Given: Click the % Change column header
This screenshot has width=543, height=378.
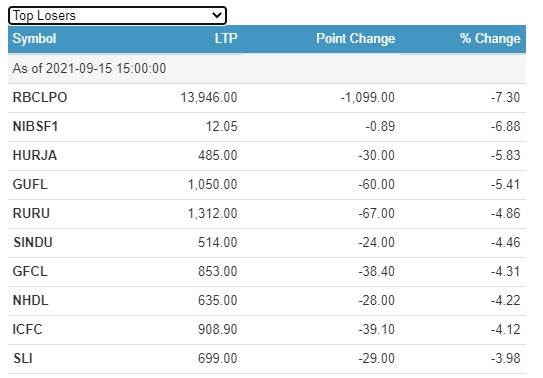Looking at the screenshot, I should click(x=490, y=38).
